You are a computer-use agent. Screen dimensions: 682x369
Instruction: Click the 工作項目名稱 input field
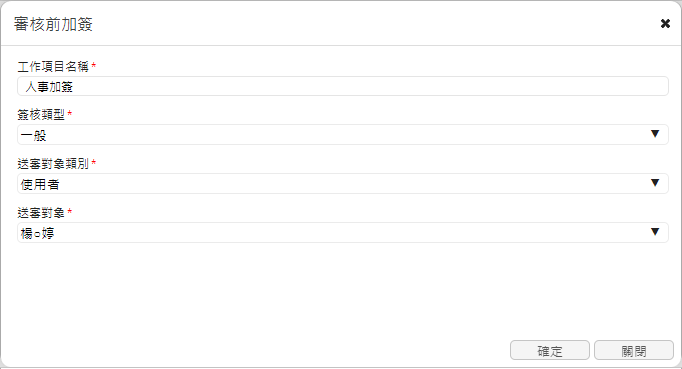343,86
